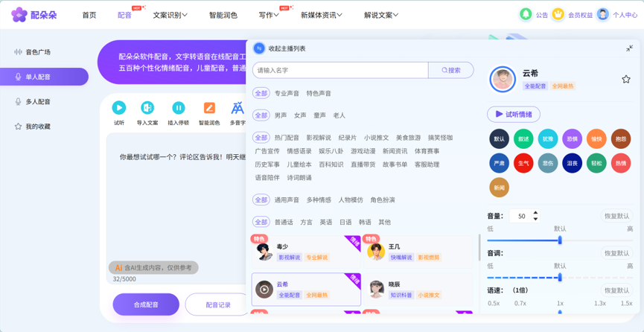Select the 默认 emotion swatch
Viewport: 644px width, 332px height.
[x=500, y=139]
